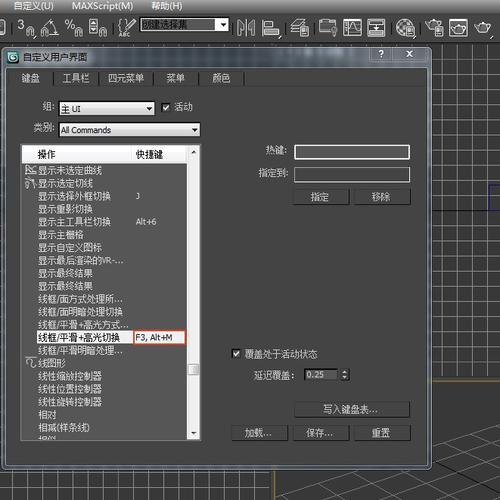Select the 线图形 row icon
500x500 pixels.
(31, 363)
